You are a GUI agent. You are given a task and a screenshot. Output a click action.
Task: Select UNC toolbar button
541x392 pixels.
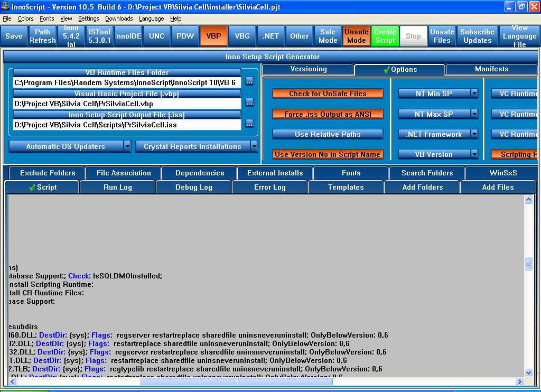click(156, 36)
